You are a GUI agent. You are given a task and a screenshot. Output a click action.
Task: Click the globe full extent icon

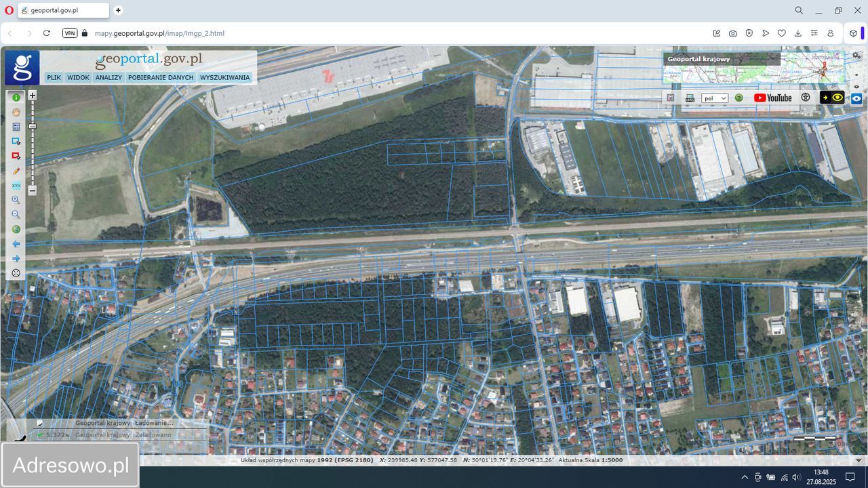click(16, 229)
